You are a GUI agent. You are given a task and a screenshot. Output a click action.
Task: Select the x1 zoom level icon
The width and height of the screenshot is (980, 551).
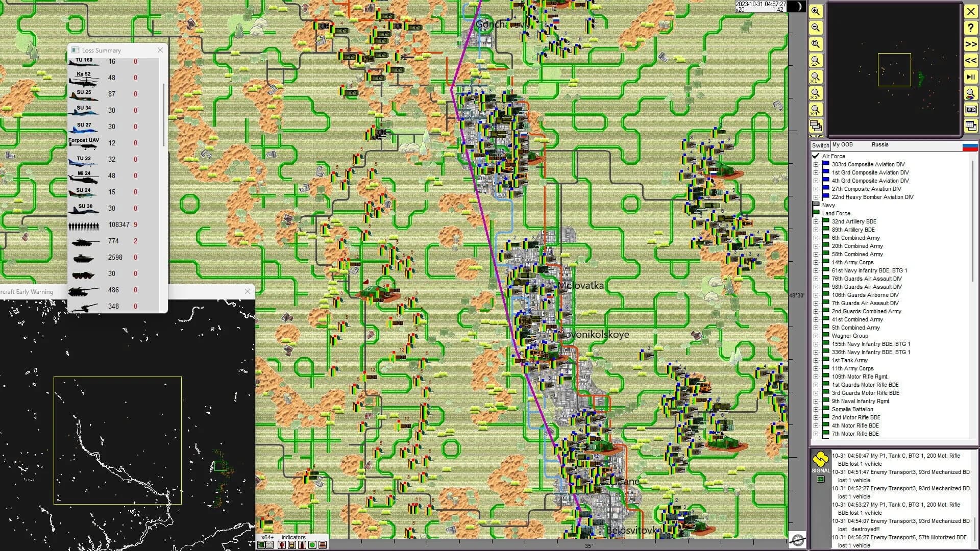[816, 77]
